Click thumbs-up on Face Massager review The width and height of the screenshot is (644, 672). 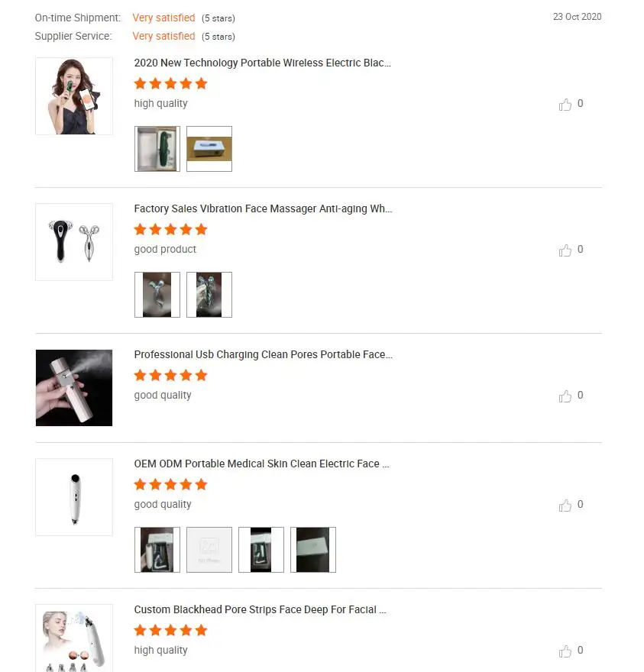pos(565,250)
